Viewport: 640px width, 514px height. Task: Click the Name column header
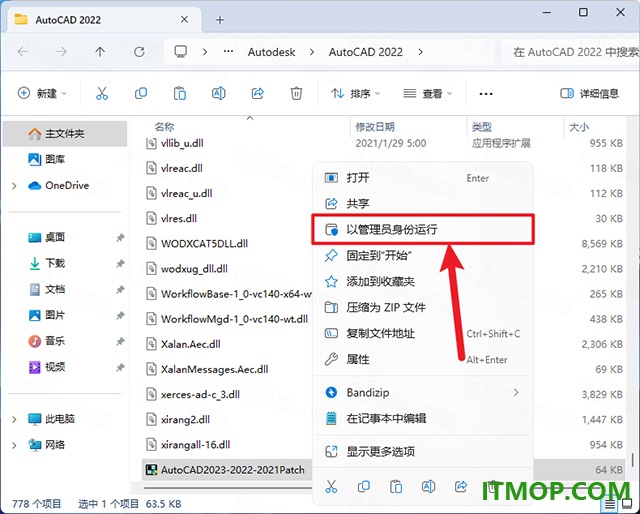[x=164, y=127]
